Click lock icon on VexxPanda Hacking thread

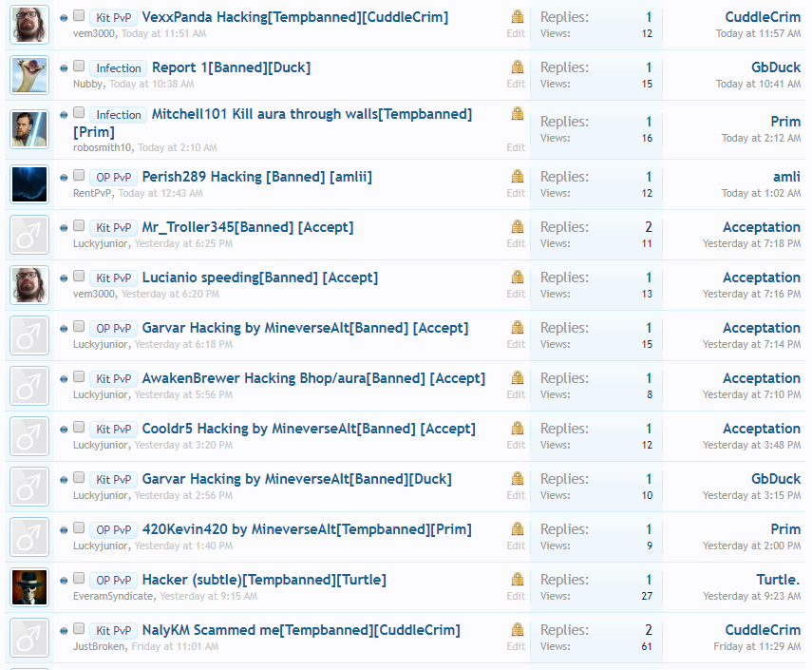tap(518, 16)
